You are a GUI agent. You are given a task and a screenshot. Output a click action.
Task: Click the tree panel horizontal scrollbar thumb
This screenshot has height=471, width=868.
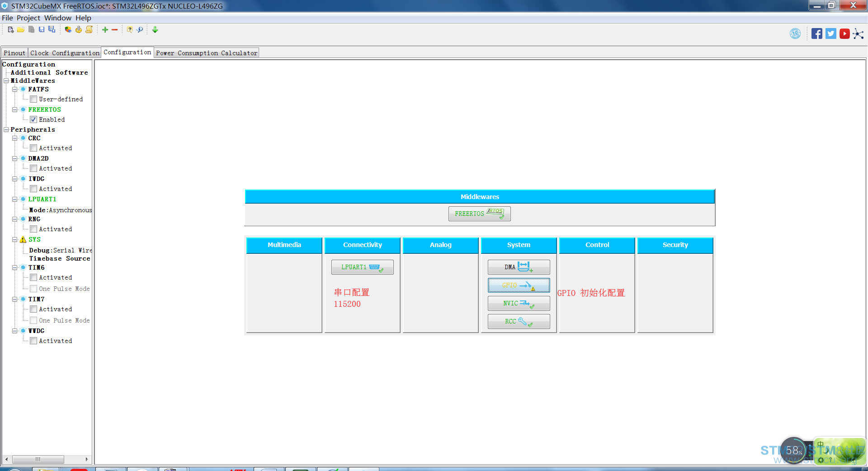38,459
